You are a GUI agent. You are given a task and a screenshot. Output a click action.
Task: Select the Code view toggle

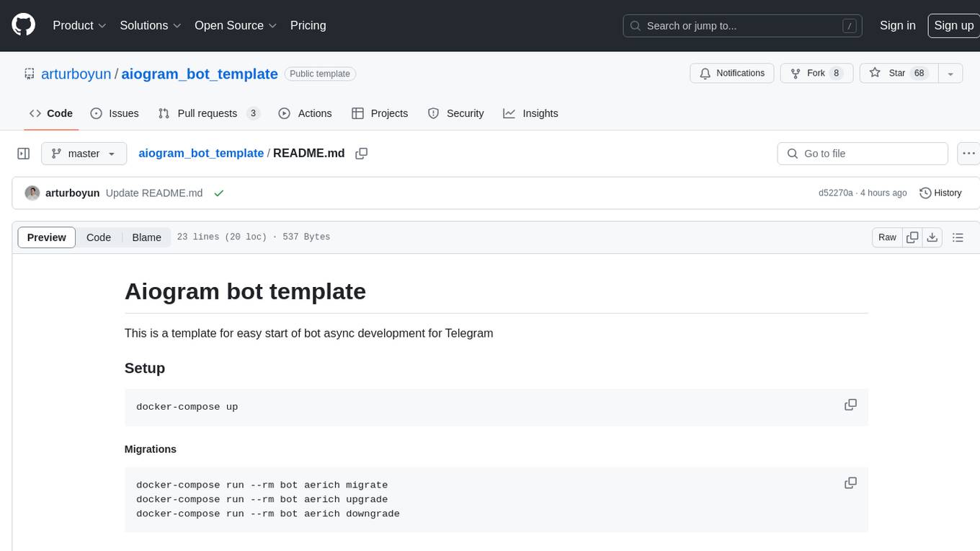(99, 237)
